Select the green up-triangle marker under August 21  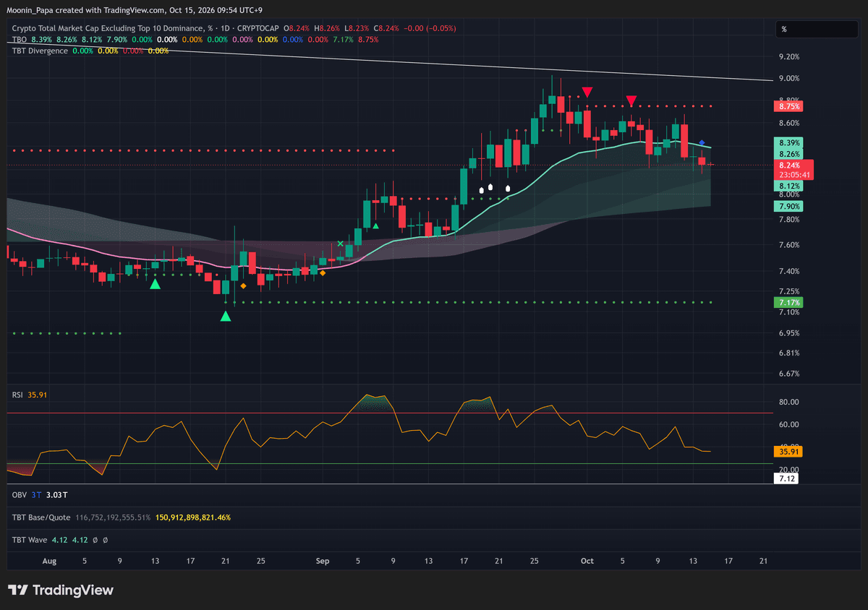point(226,316)
